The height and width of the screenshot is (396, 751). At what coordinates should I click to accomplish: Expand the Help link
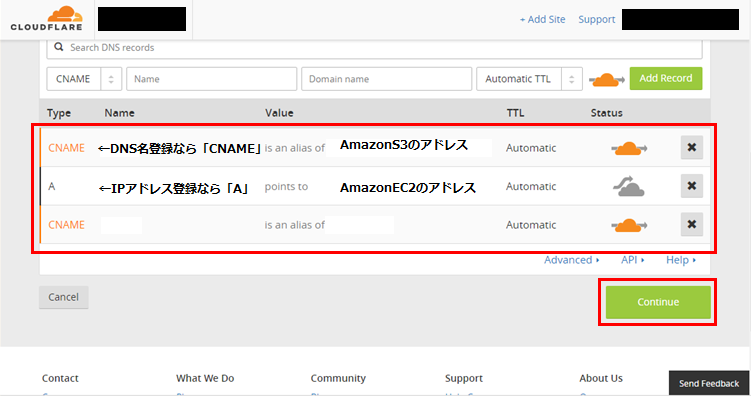(x=681, y=260)
